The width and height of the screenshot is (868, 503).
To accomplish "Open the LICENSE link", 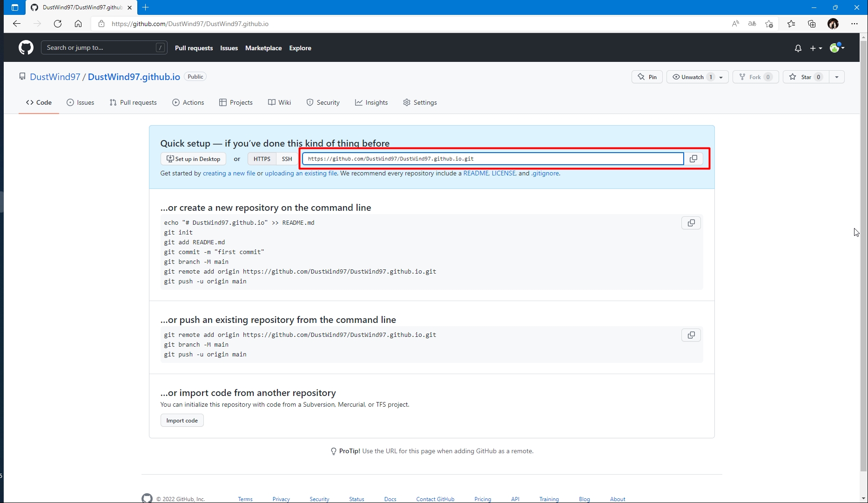I will pos(504,173).
